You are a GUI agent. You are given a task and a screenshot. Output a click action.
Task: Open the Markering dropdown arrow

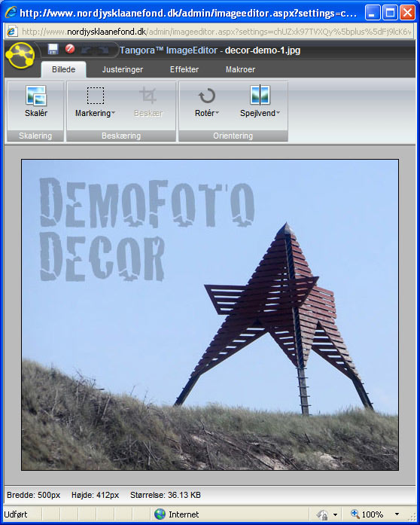tap(114, 113)
